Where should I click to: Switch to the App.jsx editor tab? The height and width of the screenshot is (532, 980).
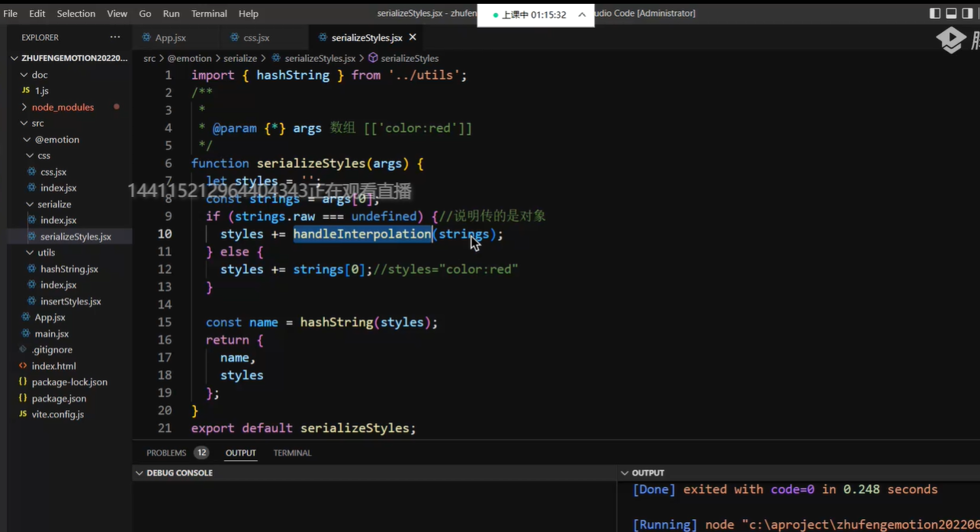tap(170, 37)
